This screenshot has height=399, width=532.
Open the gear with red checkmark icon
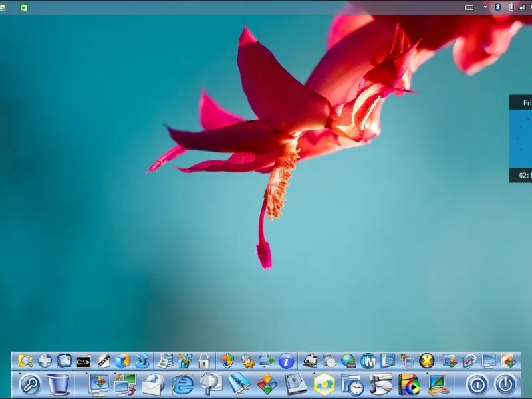coord(469,361)
